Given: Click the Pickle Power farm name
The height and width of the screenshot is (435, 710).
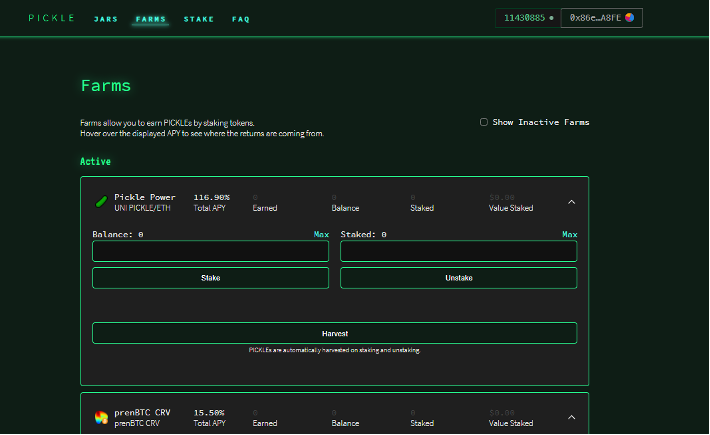Looking at the screenshot, I should coord(144,197).
